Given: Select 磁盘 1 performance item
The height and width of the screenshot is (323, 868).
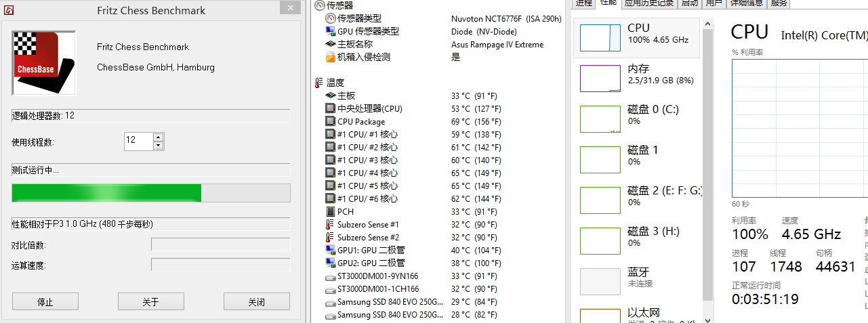Looking at the screenshot, I should coord(638,159).
